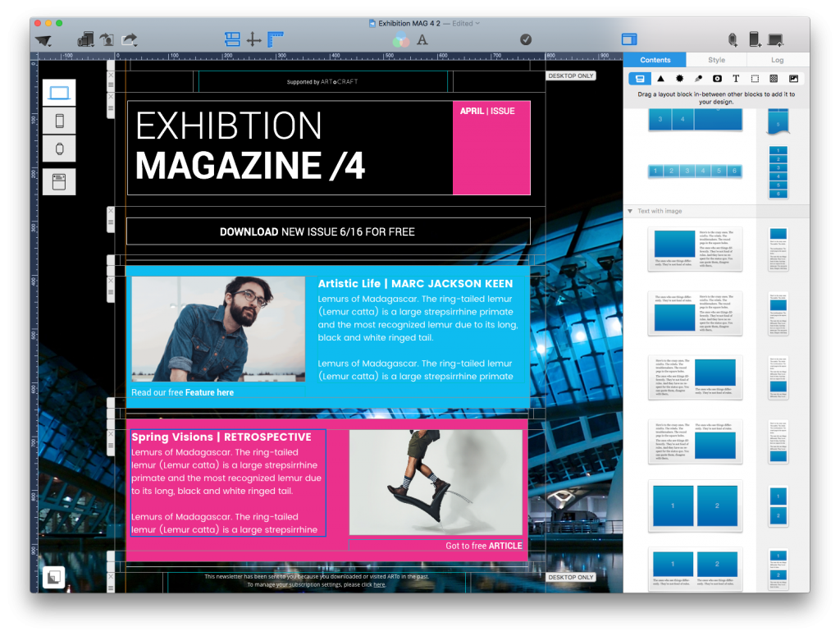Select the pin/comet graphics icon
This screenshot has height=636, width=840.
point(699,79)
